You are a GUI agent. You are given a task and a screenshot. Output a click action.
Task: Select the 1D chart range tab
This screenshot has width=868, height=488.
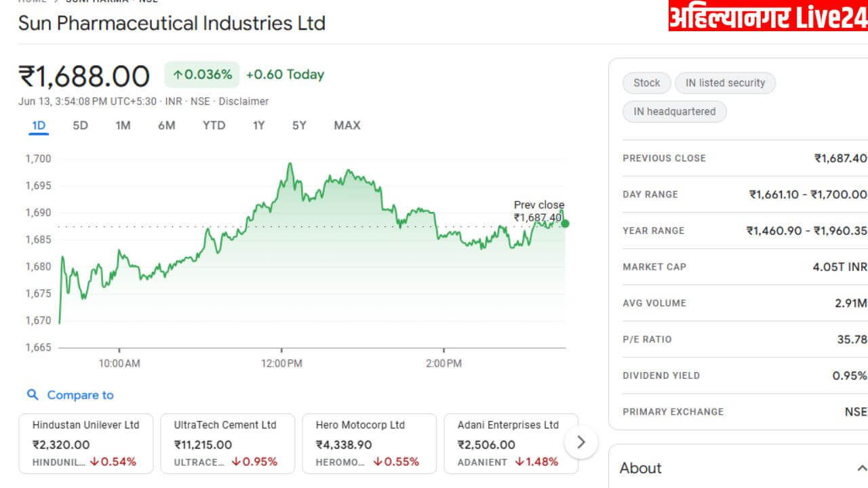click(x=39, y=125)
